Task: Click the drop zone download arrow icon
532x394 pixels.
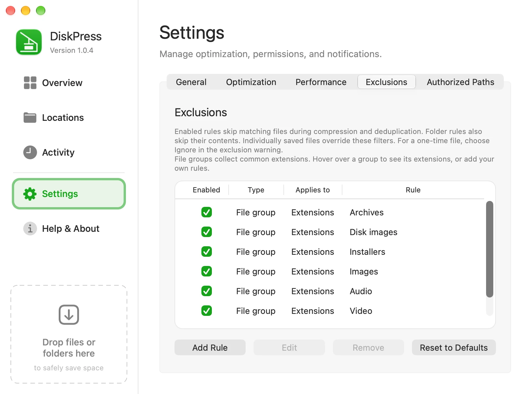Action: click(x=69, y=315)
